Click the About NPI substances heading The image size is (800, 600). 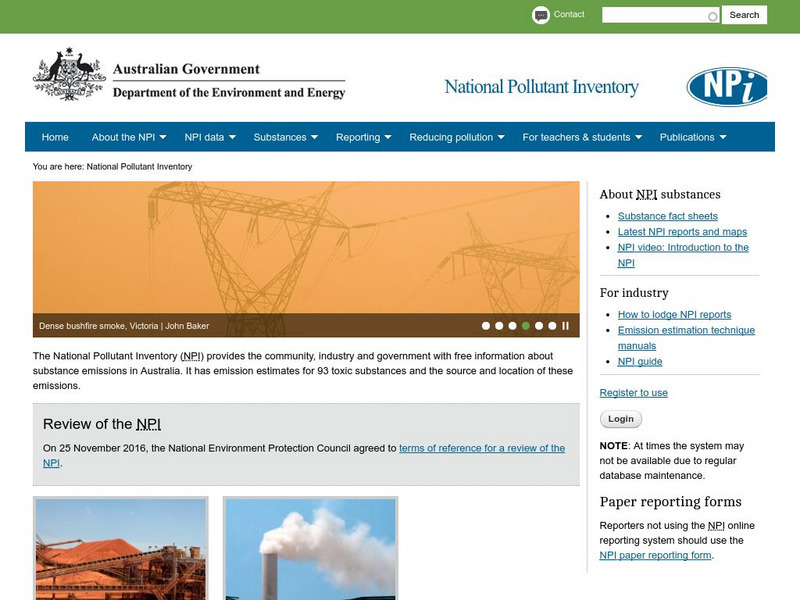click(660, 194)
